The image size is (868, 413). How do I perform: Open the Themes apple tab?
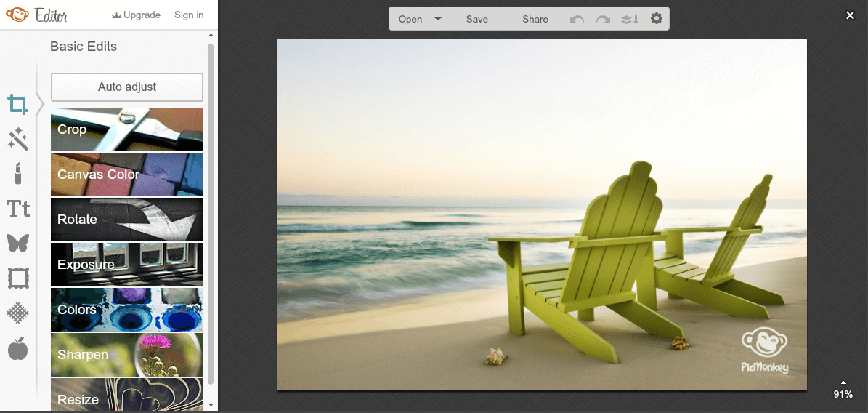pos(17,348)
